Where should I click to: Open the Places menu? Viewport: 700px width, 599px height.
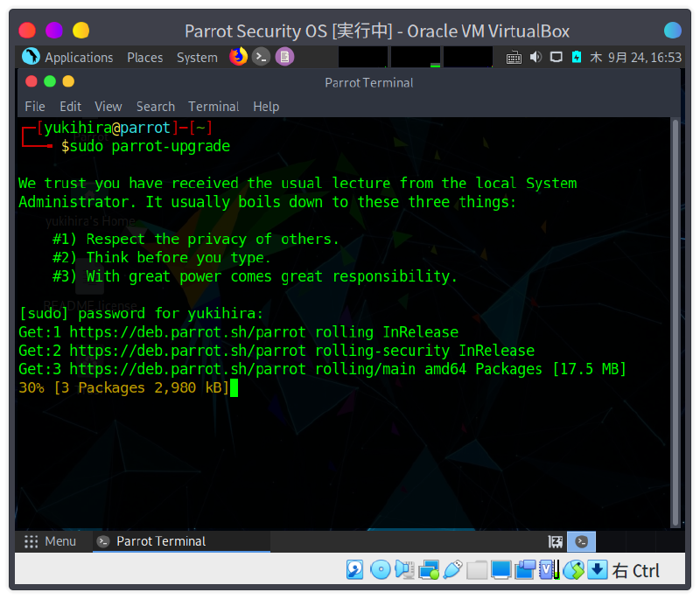[x=145, y=57]
